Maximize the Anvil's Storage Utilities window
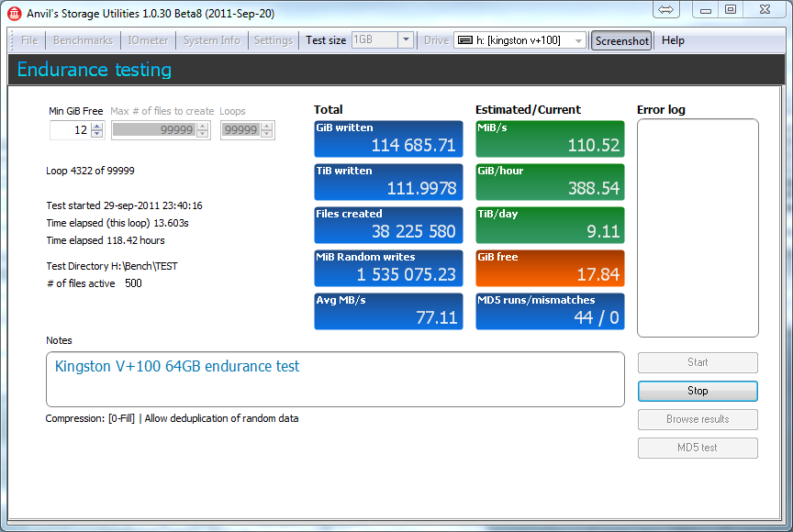793x532 pixels. [x=731, y=9]
